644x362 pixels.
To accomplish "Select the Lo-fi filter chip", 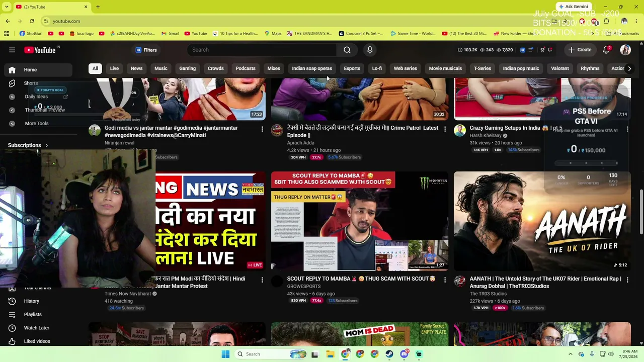I will [x=377, y=68].
